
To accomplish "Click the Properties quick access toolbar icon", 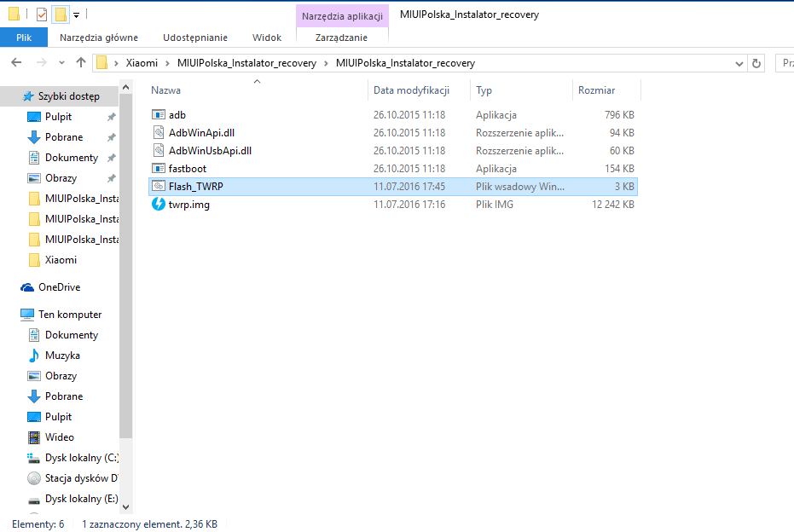I will [42, 14].
